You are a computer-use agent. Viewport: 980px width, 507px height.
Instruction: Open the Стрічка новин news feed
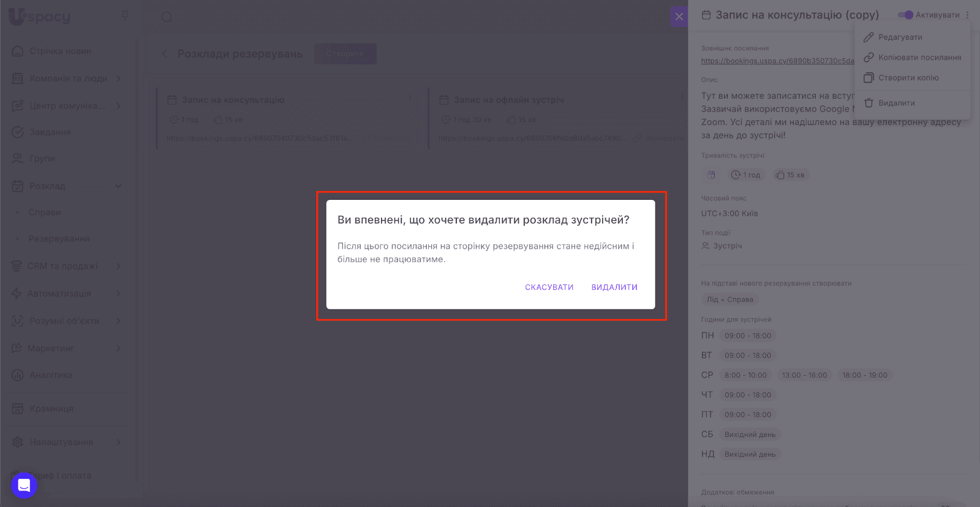coord(60,51)
